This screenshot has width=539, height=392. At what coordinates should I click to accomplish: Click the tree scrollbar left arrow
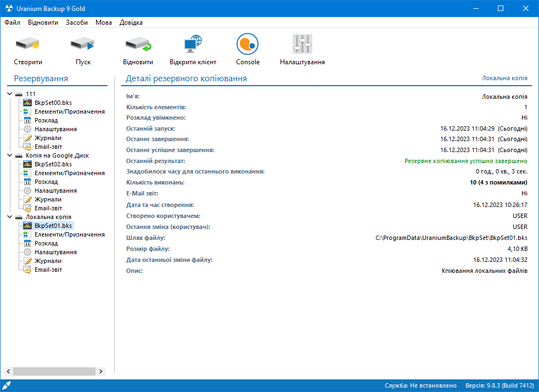pyautogui.click(x=8, y=371)
